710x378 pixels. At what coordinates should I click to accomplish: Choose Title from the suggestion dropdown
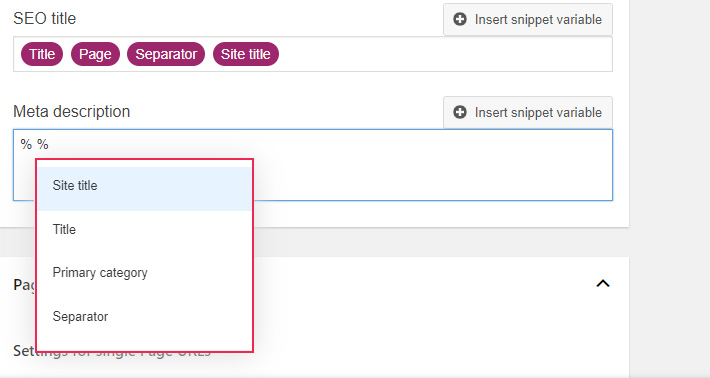(x=144, y=229)
